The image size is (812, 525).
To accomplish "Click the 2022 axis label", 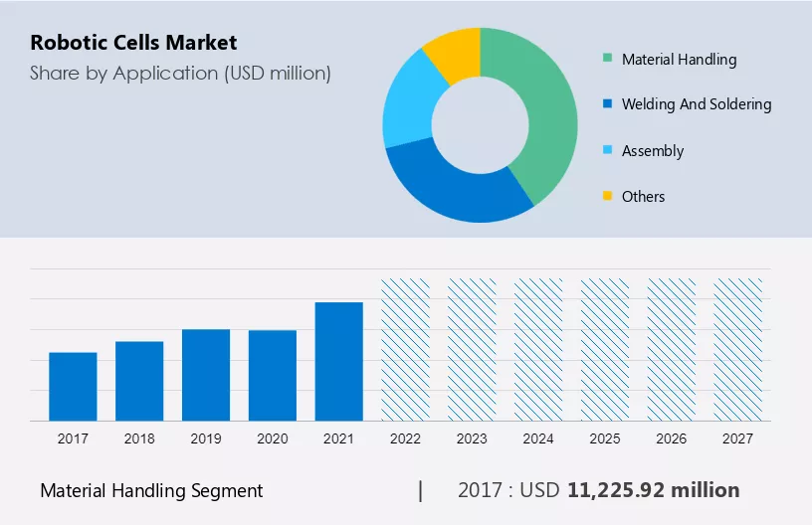I will click(x=405, y=438).
